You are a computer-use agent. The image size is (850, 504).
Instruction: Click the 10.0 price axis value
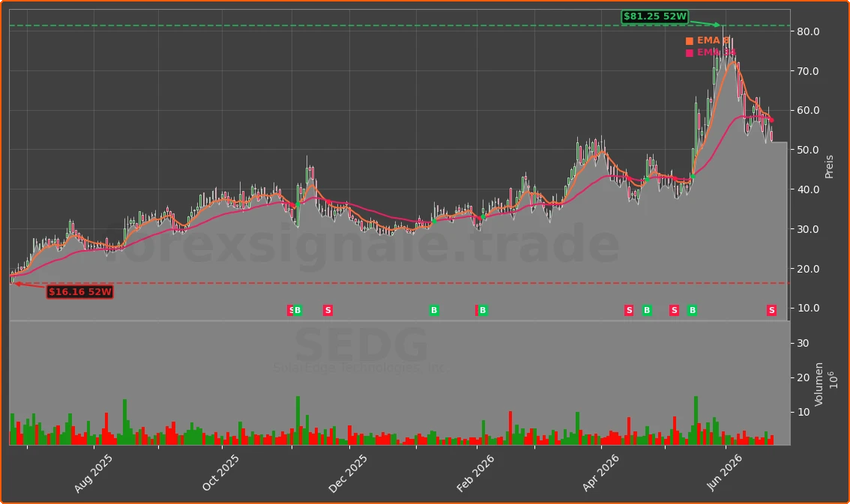coord(808,308)
